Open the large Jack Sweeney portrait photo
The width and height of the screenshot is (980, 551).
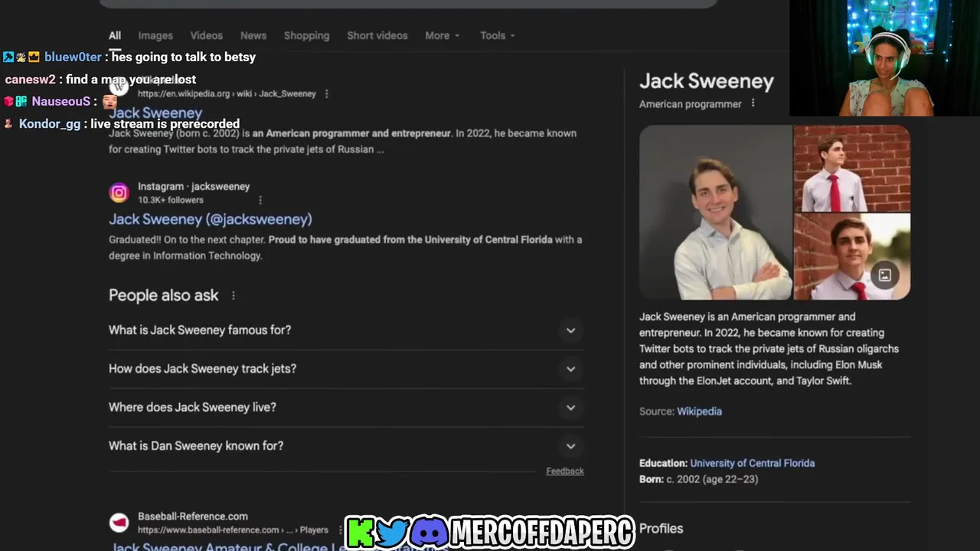(x=715, y=212)
